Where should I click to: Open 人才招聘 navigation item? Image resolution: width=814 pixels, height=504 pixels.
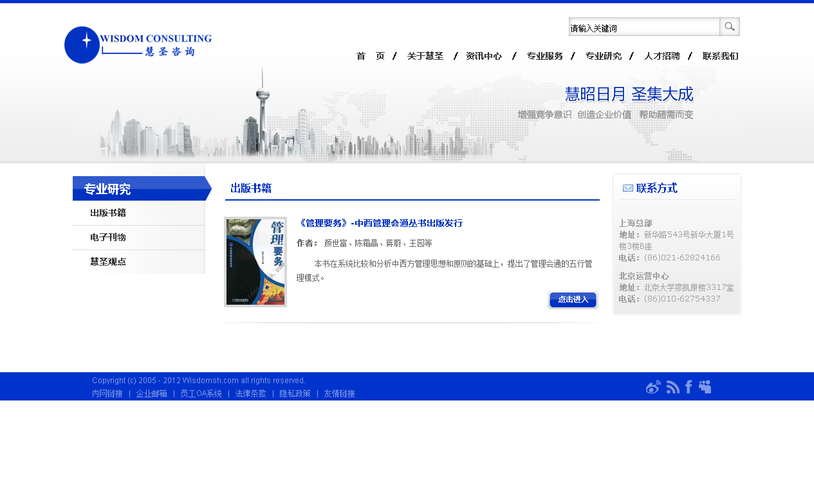click(662, 57)
